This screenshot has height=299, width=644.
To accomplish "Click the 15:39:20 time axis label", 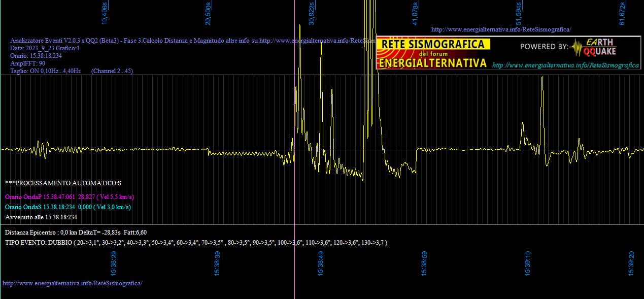I will [632, 263].
